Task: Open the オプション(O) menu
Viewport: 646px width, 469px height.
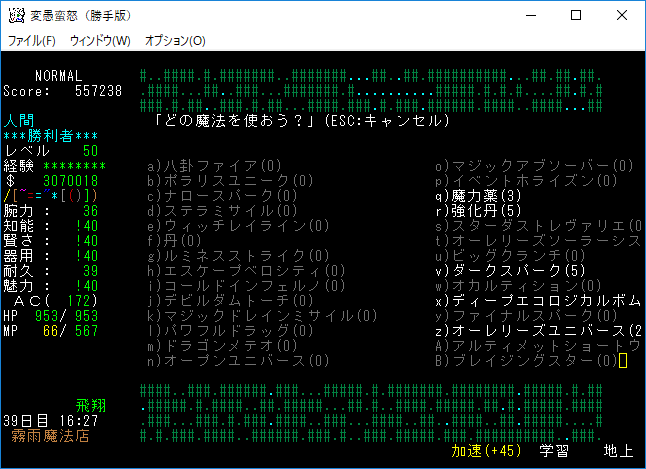Action: click(175, 41)
